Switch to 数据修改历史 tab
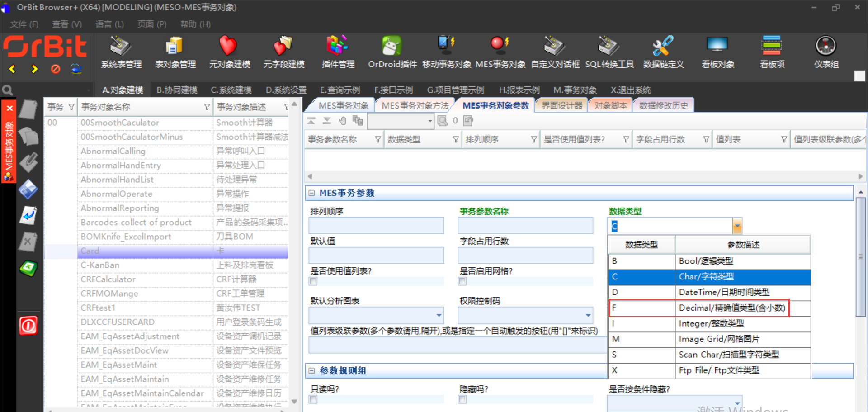This screenshot has height=412, width=868. [664, 105]
